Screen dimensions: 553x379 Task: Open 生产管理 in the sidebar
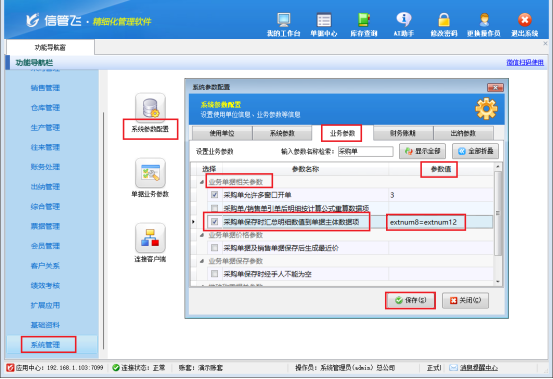tap(45, 127)
